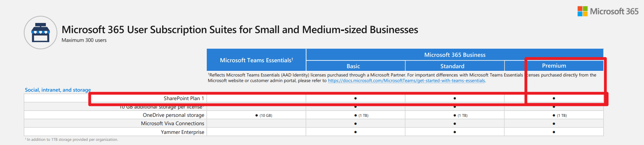Click the SharePoint Plan 1 bullet under Standard

pyautogui.click(x=455, y=98)
